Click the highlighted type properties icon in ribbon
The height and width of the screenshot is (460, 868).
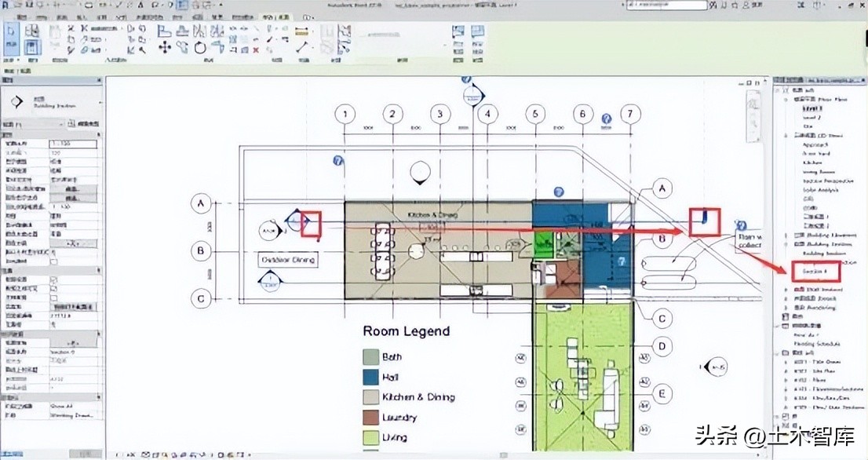32,47
